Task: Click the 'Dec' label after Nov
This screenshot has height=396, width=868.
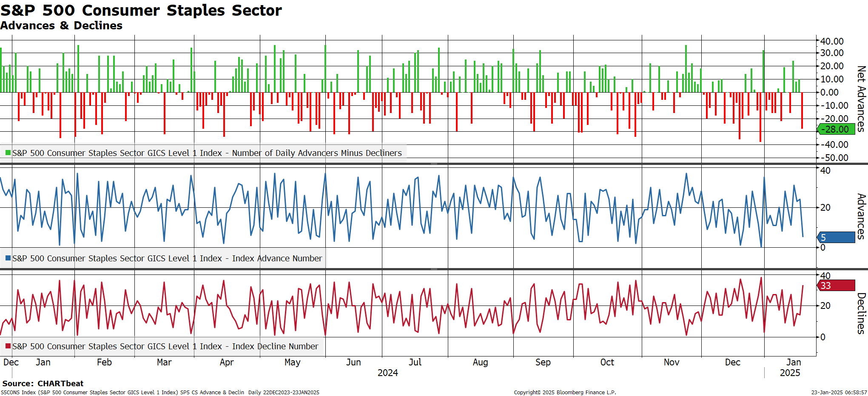Action: coord(733,362)
